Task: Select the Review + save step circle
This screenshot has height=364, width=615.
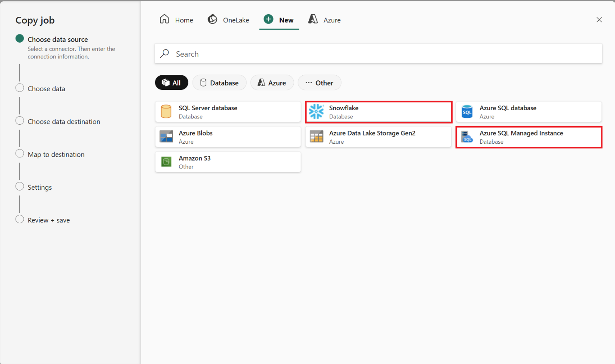Action: tap(20, 219)
